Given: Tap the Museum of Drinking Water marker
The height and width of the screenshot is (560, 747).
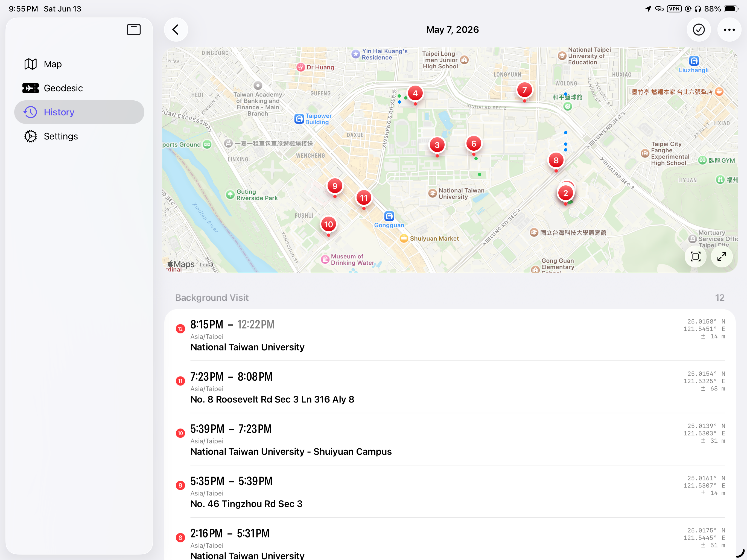Looking at the screenshot, I should 325,259.
